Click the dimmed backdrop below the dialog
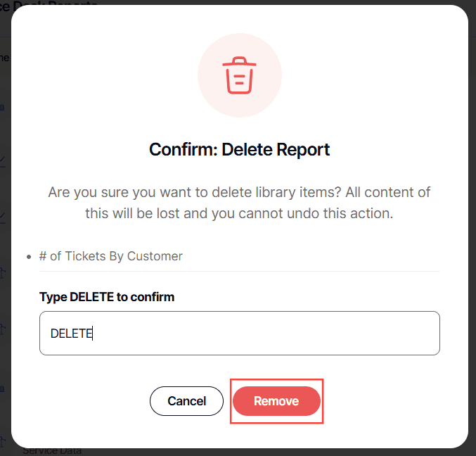The image size is (476, 456). tap(281, 452)
